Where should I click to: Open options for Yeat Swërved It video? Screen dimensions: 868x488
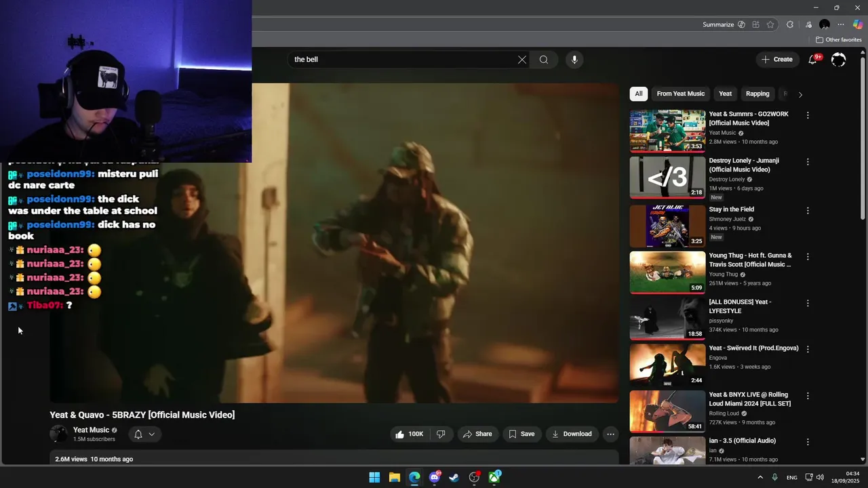[x=808, y=349]
